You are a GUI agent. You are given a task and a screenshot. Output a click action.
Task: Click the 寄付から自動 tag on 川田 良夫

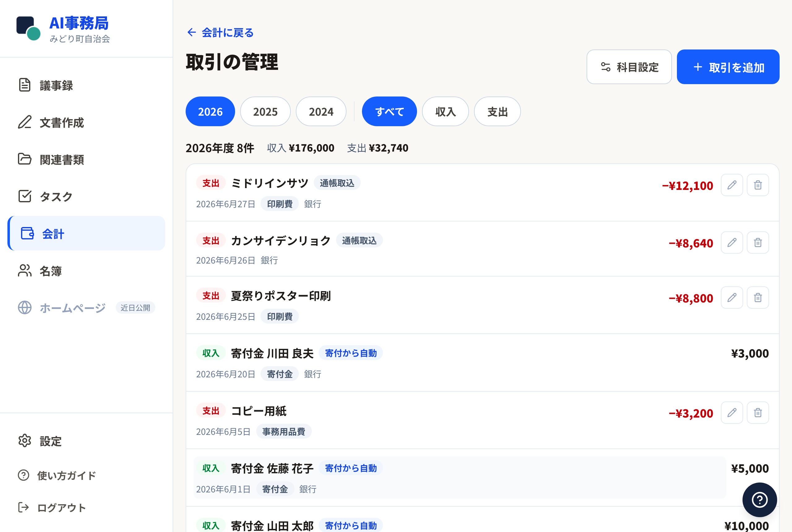[351, 353]
